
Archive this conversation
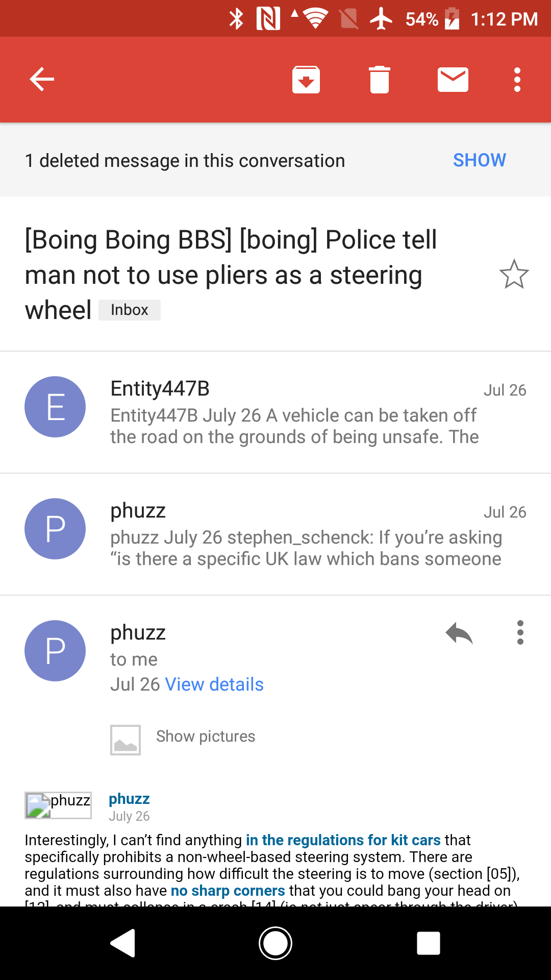coord(306,80)
